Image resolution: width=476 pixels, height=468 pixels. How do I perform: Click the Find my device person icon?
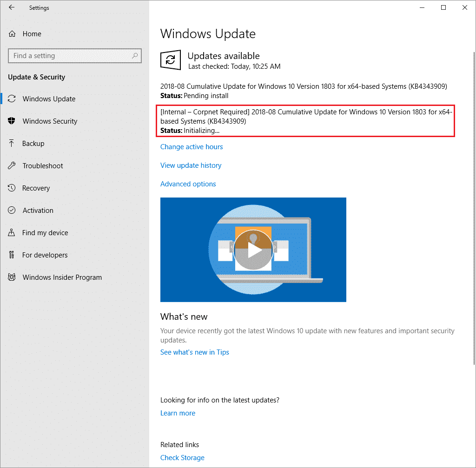11,232
